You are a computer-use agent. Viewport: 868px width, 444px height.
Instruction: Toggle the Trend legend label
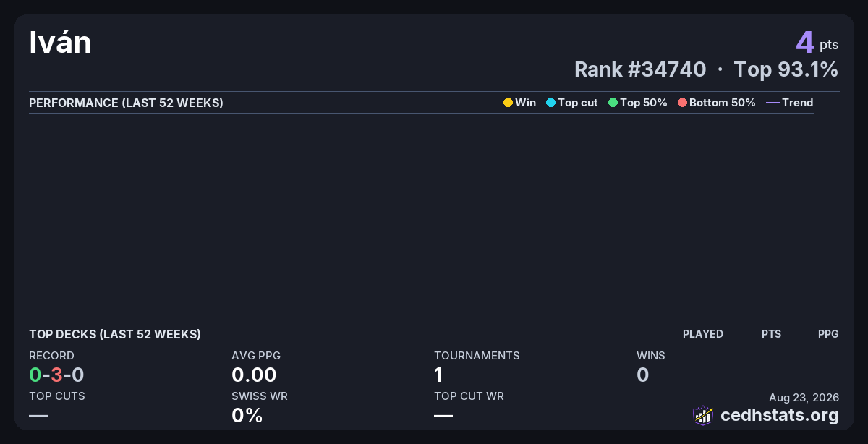[798, 103]
